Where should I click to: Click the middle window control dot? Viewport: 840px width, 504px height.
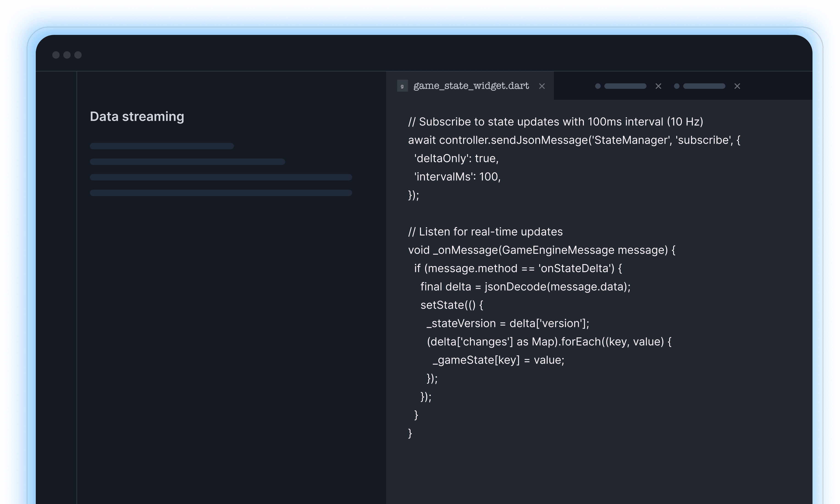pos(67,55)
